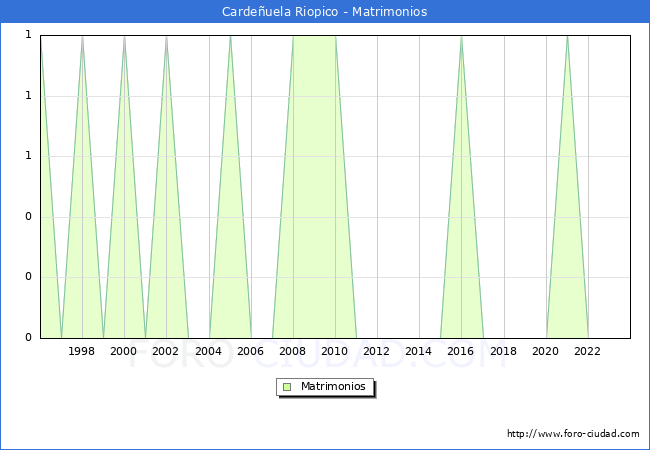Screen dimensions: 650x450
Task: Click the 2020 x-axis label
Action: (x=545, y=351)
